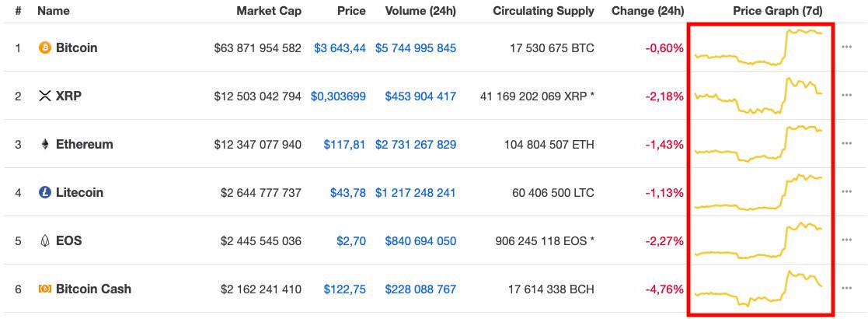Image resolution: width=868 pixels, height=319 pixels.
Task: View Bitcoin Cash 7-day price graph
Action: [x=758, y=288]
